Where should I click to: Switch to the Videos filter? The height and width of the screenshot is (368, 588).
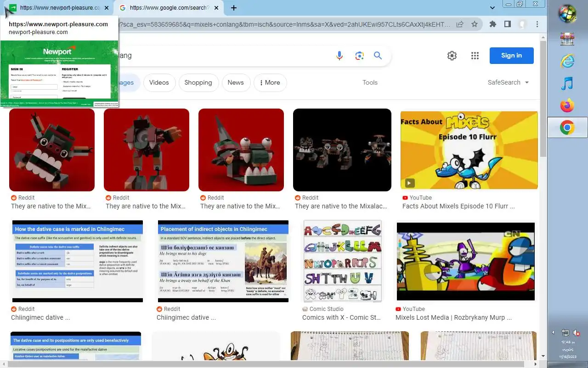click(x=159, y=82)
